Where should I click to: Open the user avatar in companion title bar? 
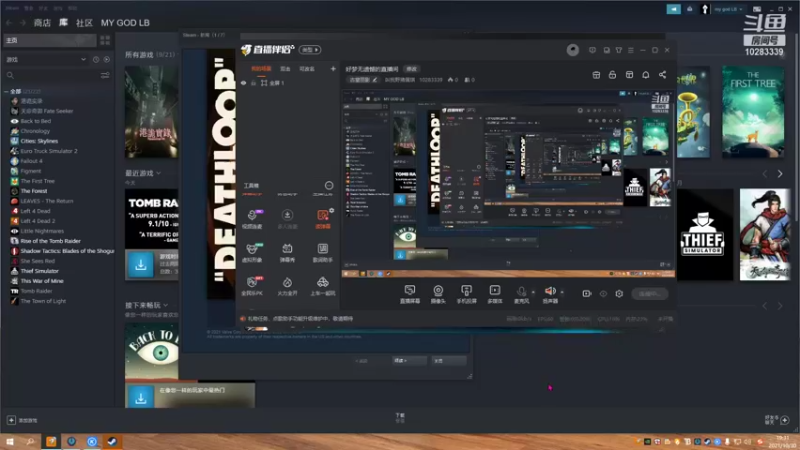572,50
